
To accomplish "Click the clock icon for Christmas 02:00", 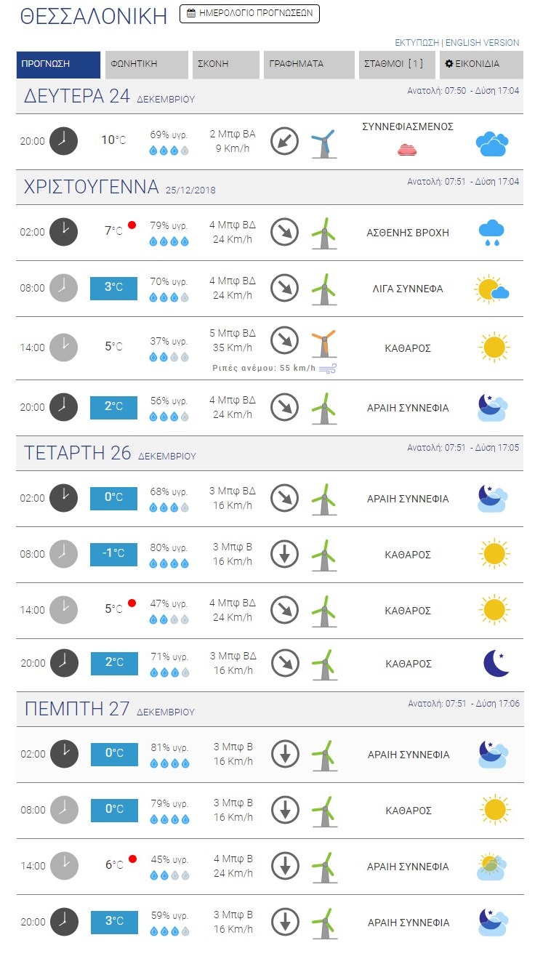I will click(63, 232).
